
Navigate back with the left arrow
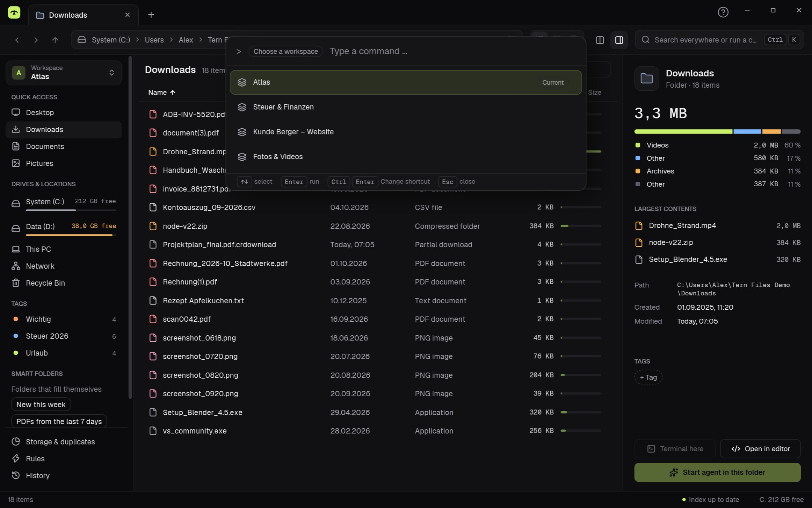click(x=17, y=40)
